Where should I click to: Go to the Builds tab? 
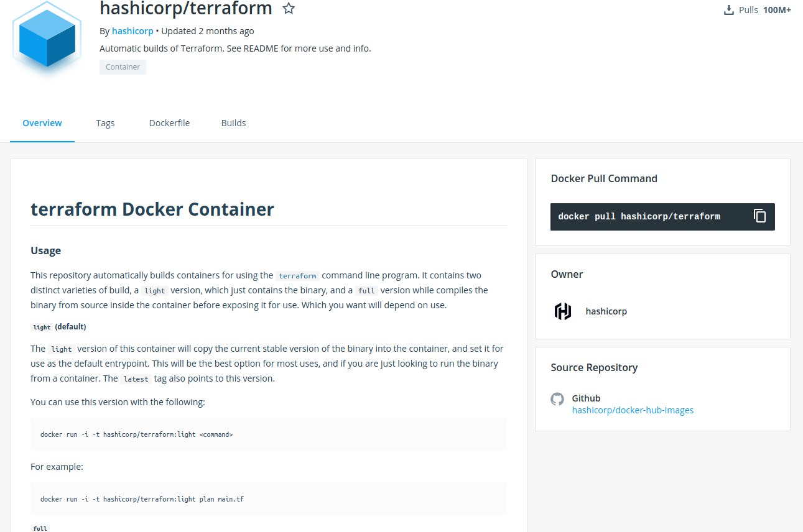pos(233,123)
